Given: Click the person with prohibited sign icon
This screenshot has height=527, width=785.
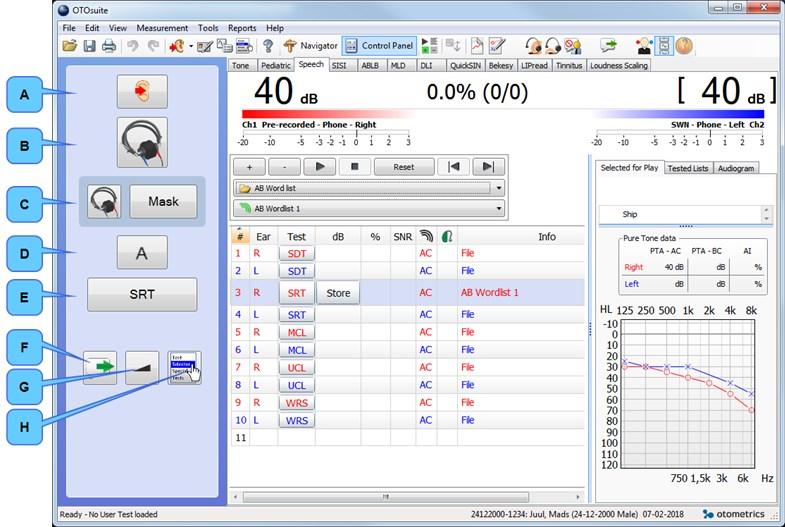Looking at the screenshot, I should 573,46.
